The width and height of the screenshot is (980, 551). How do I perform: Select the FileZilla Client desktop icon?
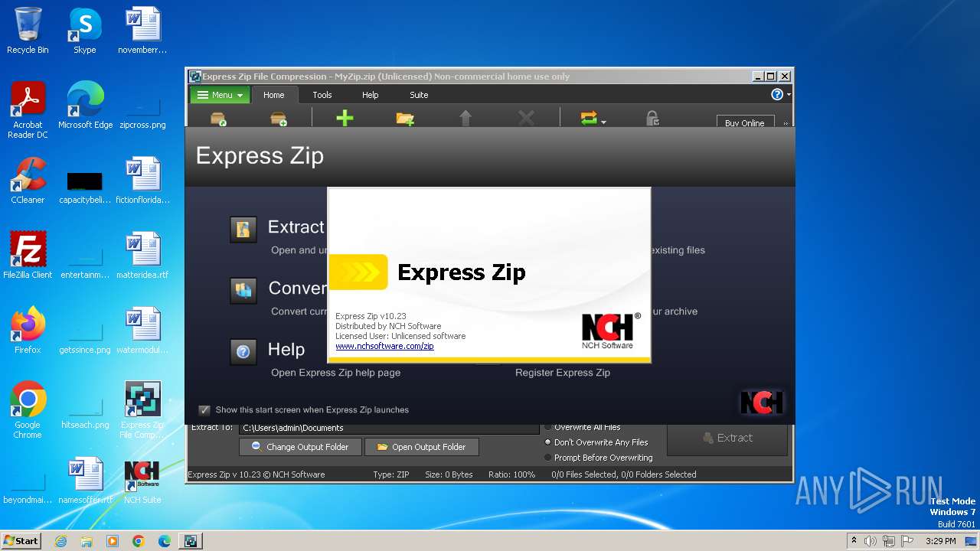(x=28, y=255)
